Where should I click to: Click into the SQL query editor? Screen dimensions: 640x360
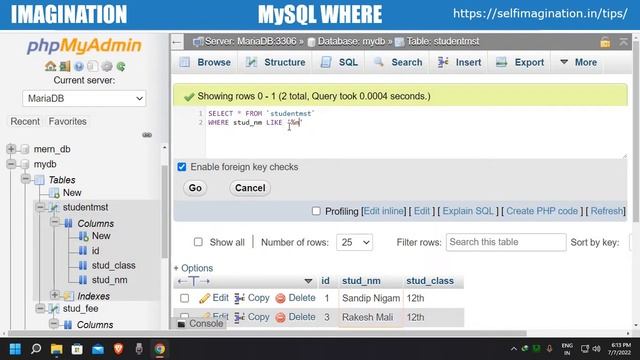416,132
